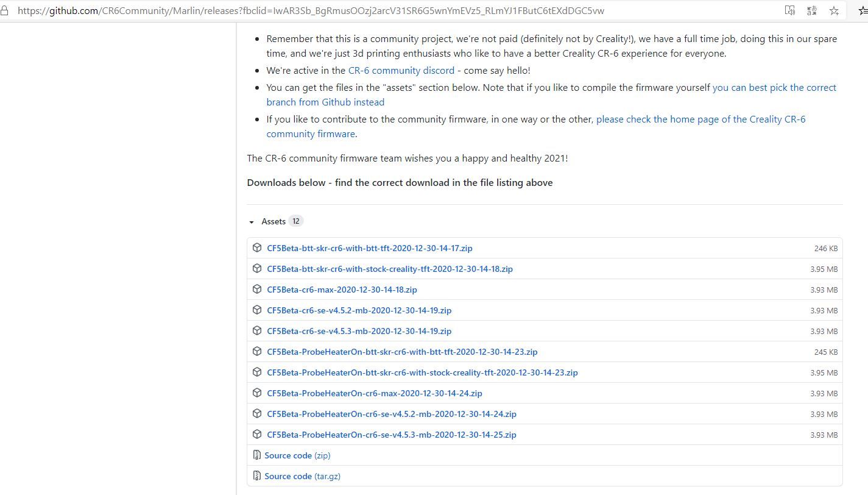Click the read aloud icon in address bar

click(x=789, y=10)
